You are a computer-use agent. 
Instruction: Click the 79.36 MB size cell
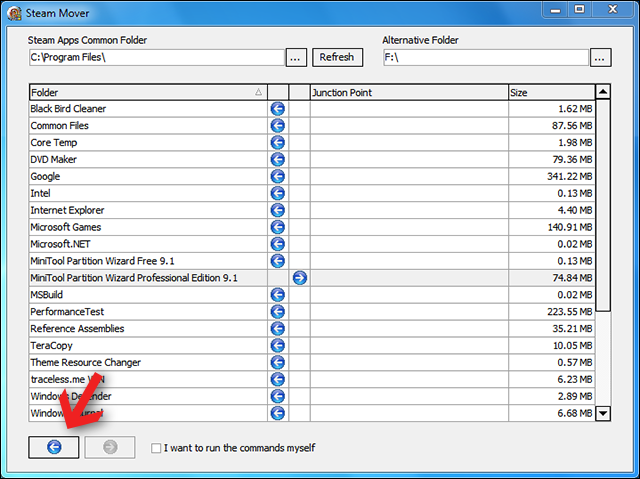coord(552,160)
